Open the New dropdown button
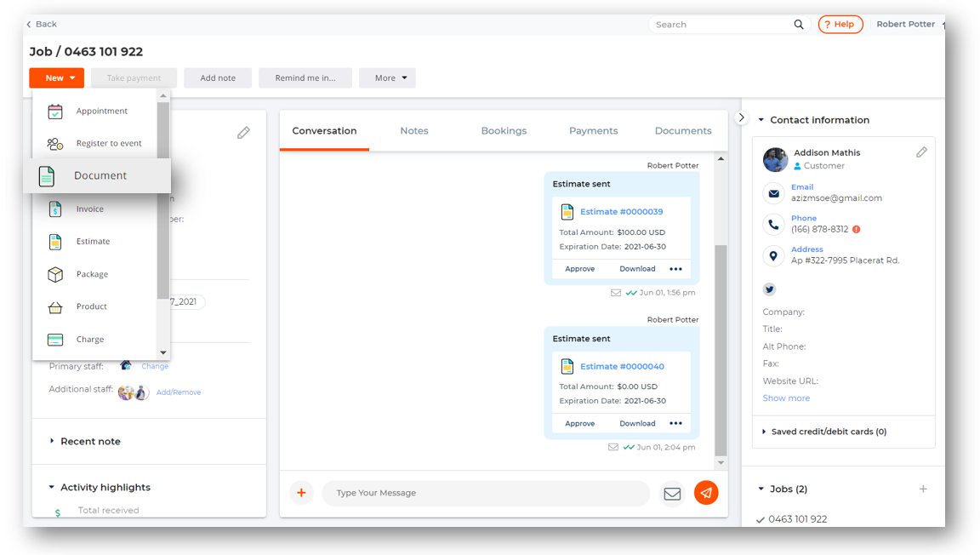This screenshot has height=555, width=980. click(x=56, y=78)
